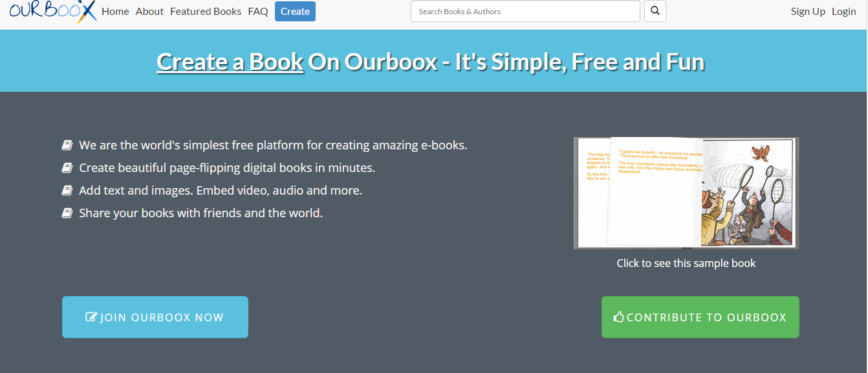Viewport: 868px width, 373px height.
Task: Browse Featured Books in the navbar
Action: click(206, 12)
